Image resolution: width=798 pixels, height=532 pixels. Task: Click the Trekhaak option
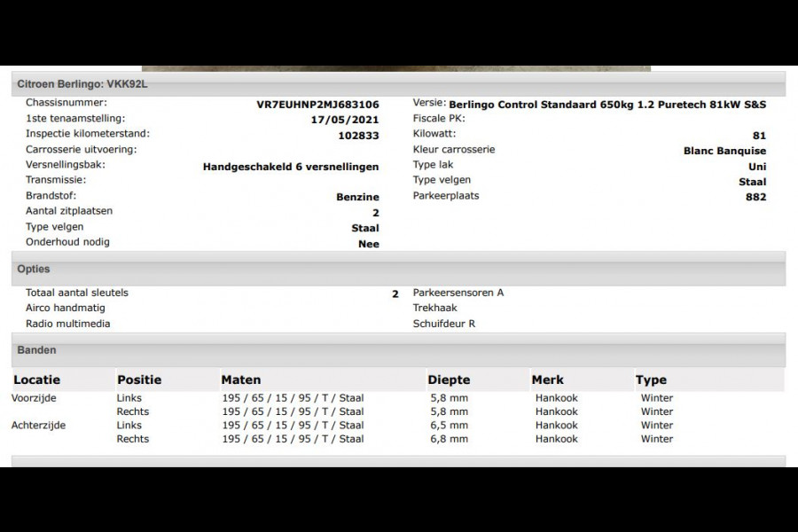point(434,308)
